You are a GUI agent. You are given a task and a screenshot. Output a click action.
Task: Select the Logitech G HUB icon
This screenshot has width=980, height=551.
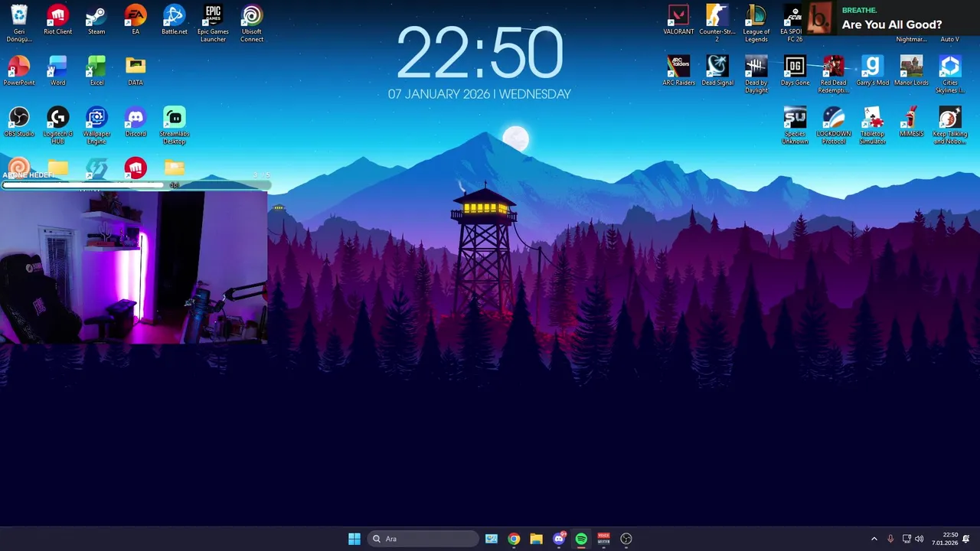point(57,126)
